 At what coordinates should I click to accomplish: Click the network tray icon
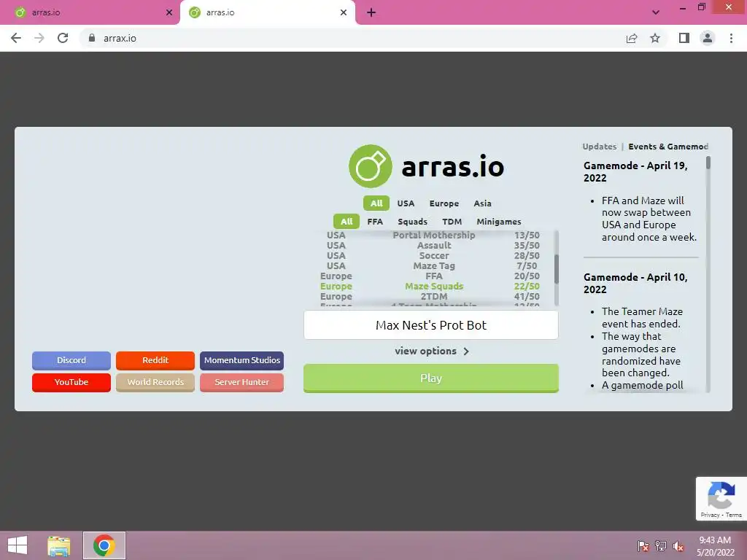point(661,545)
